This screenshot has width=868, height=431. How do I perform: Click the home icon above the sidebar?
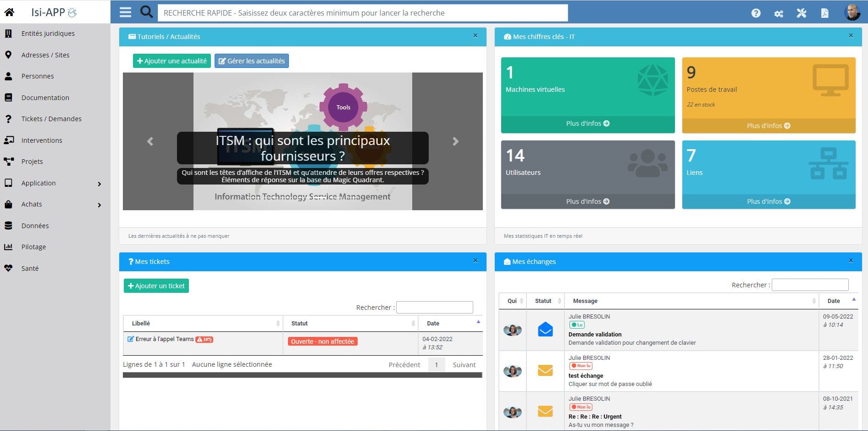[9, 12]
